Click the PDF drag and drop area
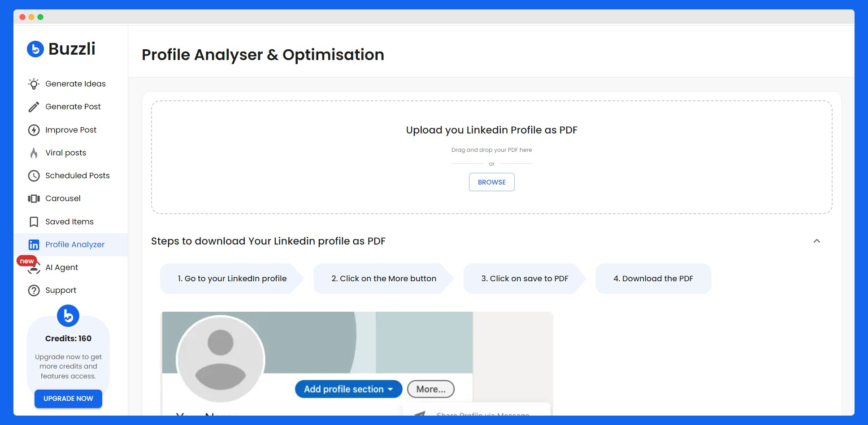Viewport: 868px width, 425px height. tap(492, 157)
